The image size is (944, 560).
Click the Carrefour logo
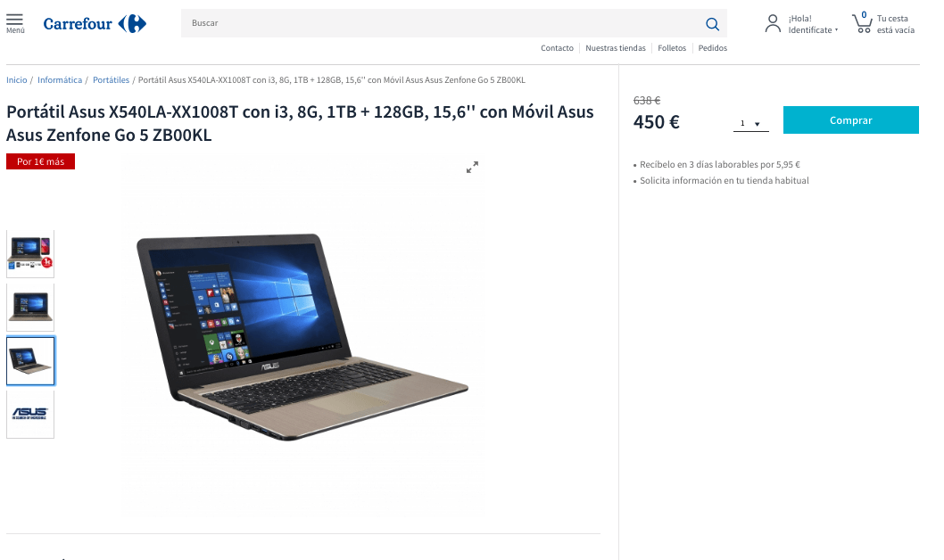[x=95, y=24]
